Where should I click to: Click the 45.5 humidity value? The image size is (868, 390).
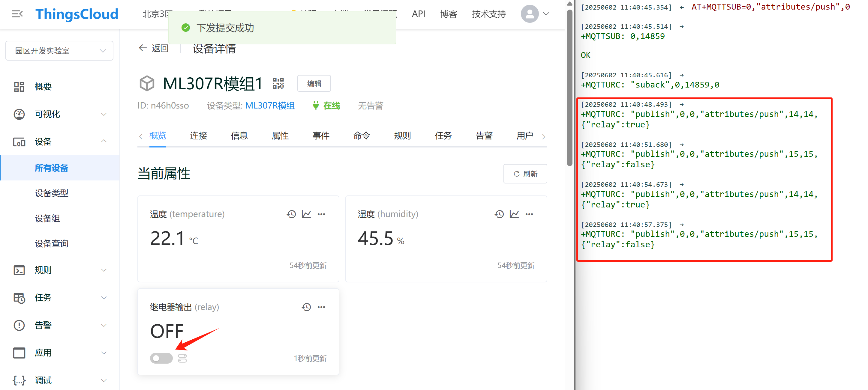(x=375, y=239)
